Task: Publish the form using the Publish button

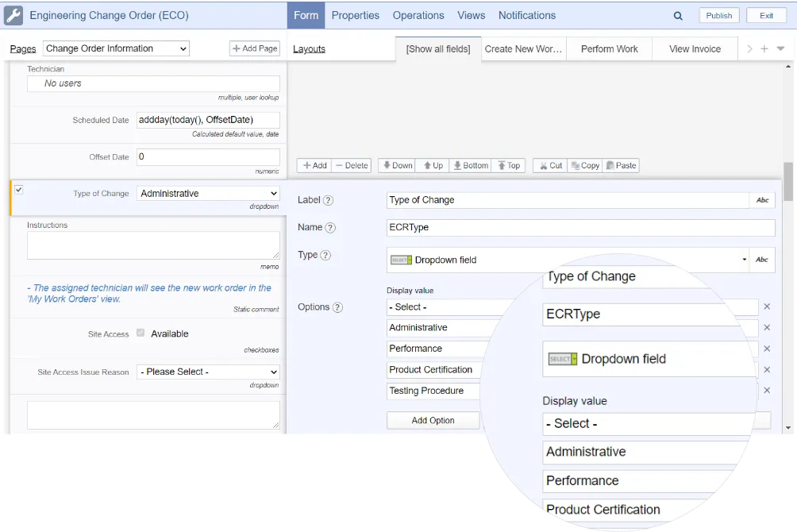Action: [718, 14]
